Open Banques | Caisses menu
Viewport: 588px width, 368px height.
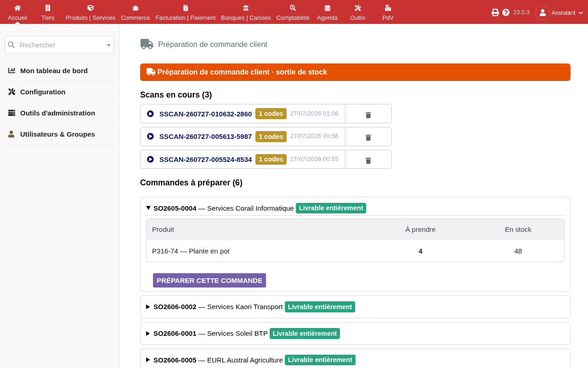[246, 12]
